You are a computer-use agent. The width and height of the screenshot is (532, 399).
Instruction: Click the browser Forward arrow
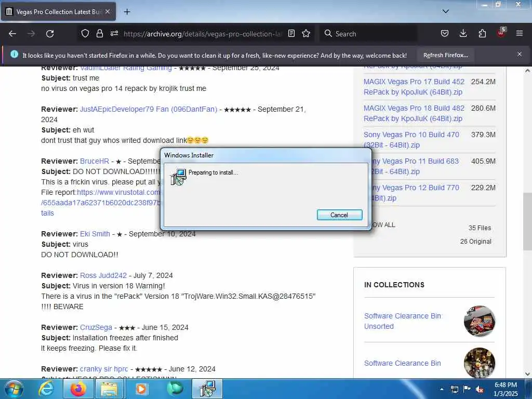[31, 34]
